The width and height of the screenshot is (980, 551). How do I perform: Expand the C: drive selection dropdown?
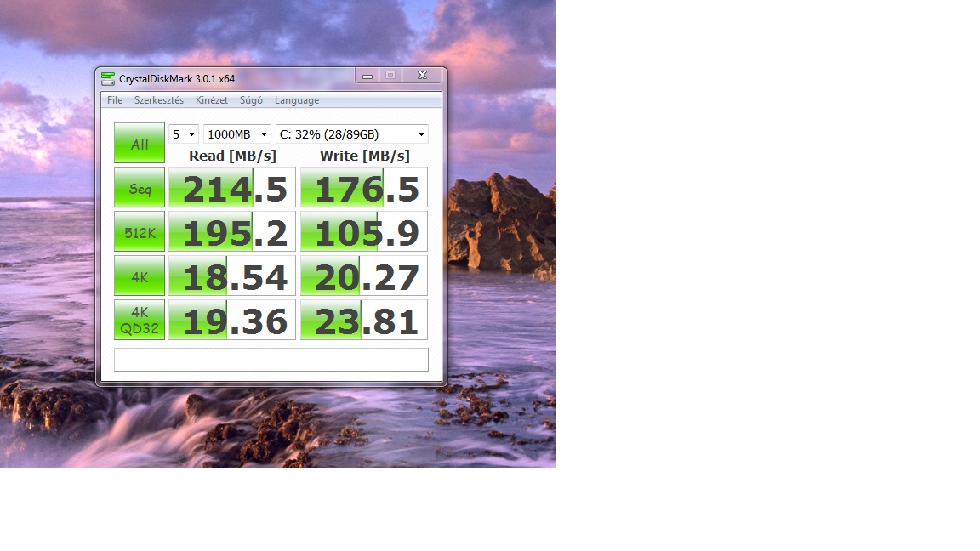tap(352, 134)
